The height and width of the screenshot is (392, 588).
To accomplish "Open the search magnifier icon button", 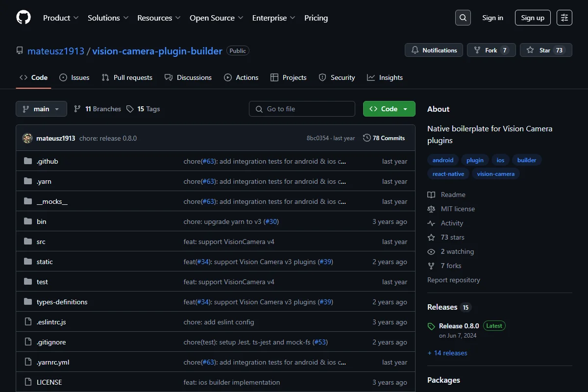I will tap(463, 18).
